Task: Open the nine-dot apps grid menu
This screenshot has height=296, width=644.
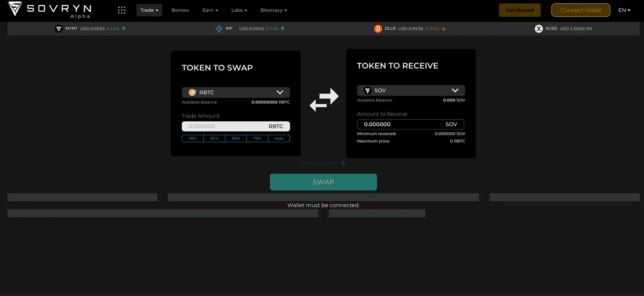Action: 122,10
